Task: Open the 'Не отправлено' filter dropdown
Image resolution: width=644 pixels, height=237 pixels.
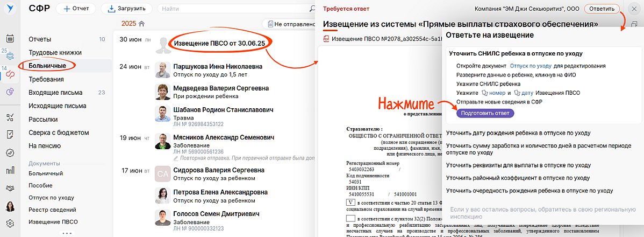Action: click(291, 24)
